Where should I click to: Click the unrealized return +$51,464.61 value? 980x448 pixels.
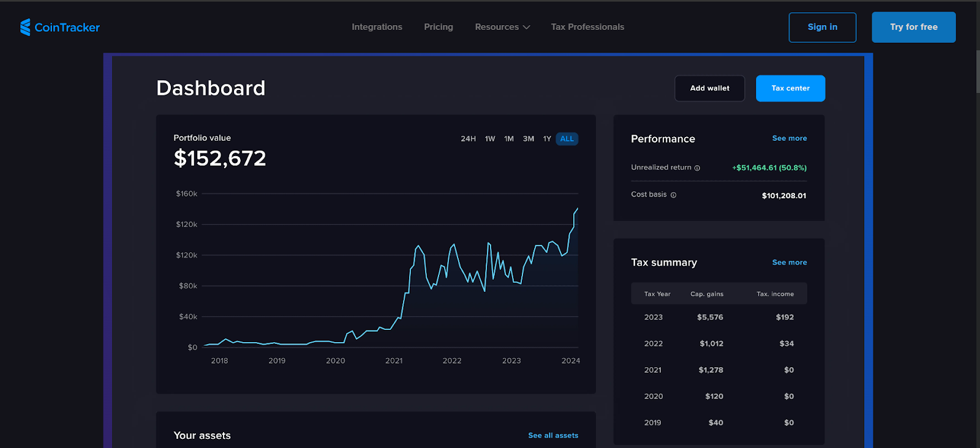769,168
